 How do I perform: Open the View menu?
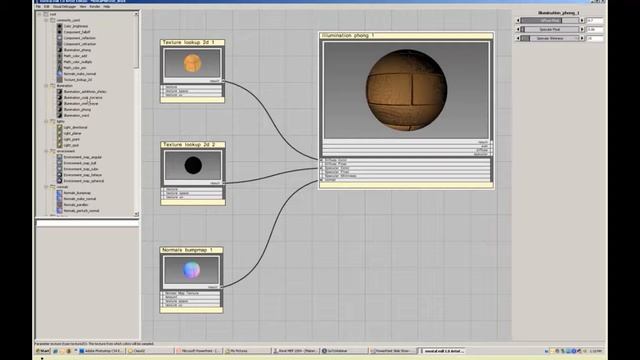pyautogui.click(x=83, y=7)
